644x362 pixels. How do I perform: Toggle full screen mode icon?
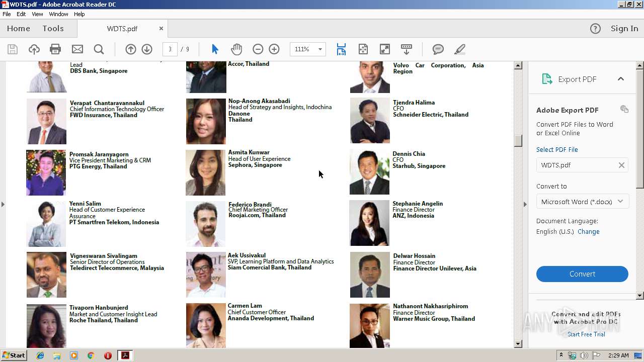(x=384, y=49)
